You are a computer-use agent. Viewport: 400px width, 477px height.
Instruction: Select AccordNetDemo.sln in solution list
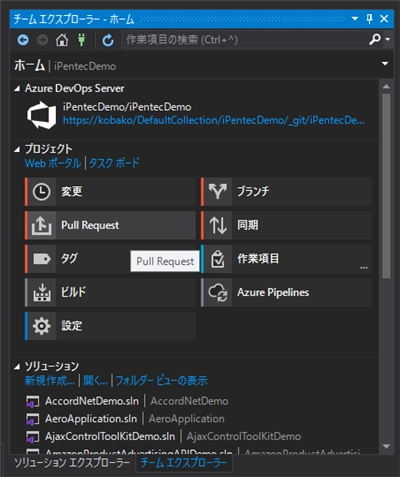[x=92, y=401]
